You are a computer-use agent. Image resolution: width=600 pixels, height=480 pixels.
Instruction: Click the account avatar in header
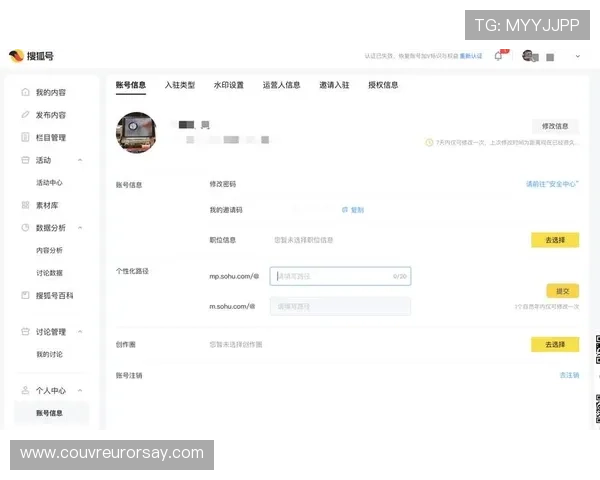(528, 56)
